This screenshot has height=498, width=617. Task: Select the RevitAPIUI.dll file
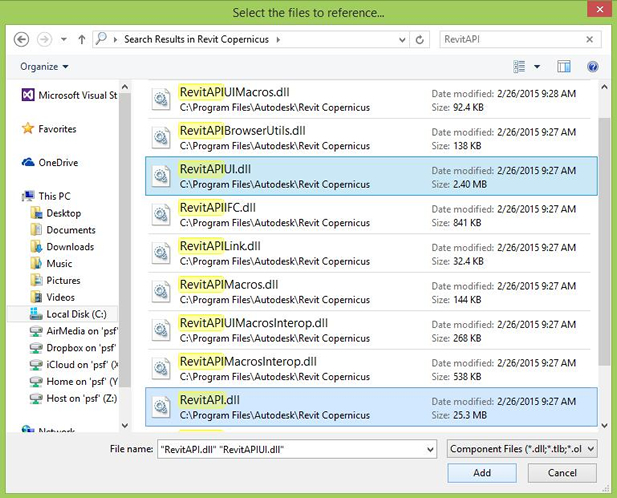[371, 176]
